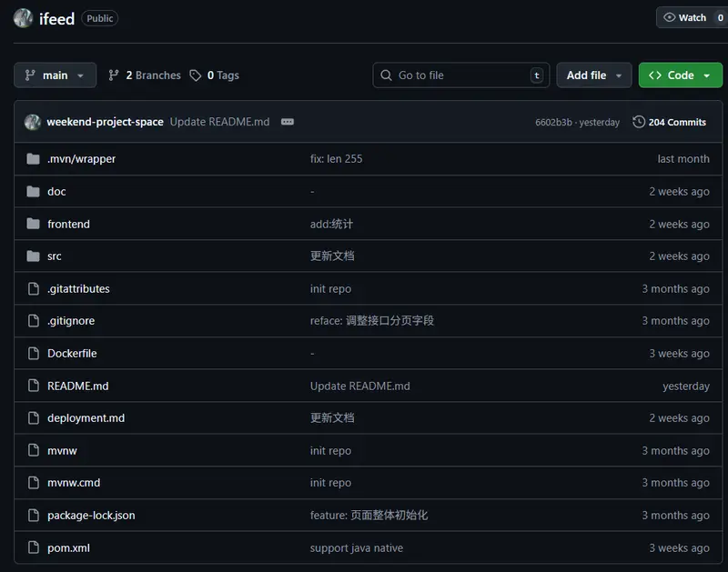Image resolution: width=728 pixels, height=572 pixels.
Task: Open the frontend folder
Action: tap(68, 224)
